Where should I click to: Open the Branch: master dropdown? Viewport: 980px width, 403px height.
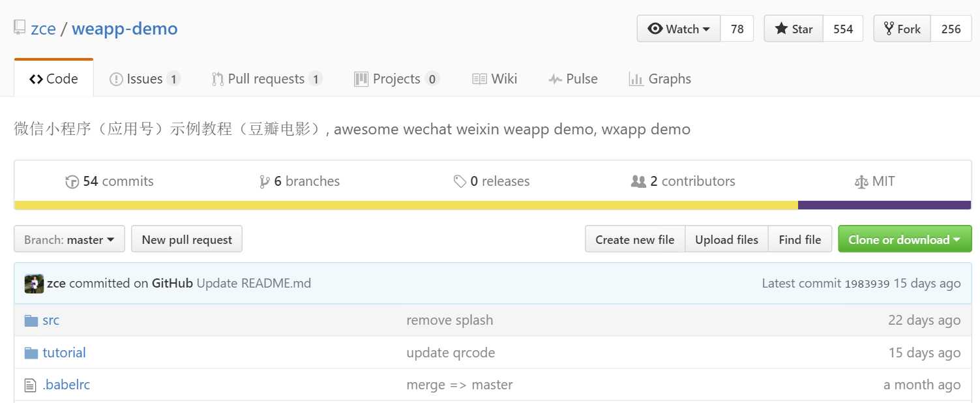[x=69, y=239]
